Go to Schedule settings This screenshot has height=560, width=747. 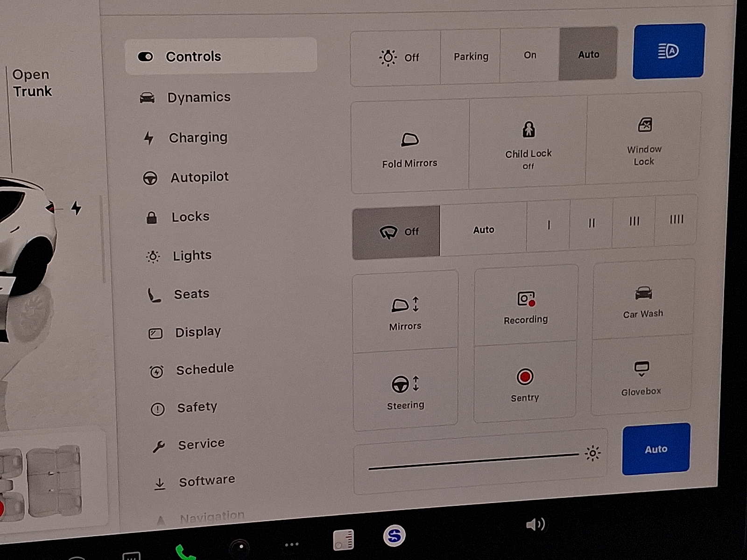tap(204, 369)
